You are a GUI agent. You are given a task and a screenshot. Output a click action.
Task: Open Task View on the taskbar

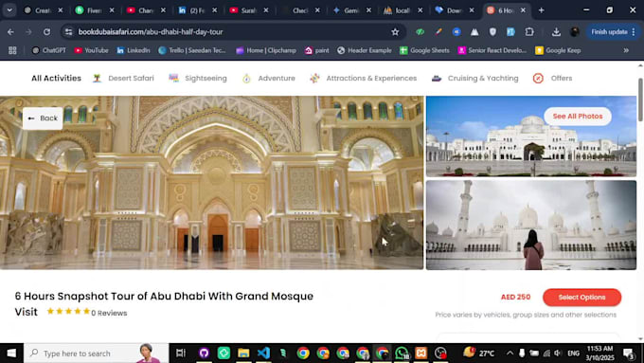point(180,354)
